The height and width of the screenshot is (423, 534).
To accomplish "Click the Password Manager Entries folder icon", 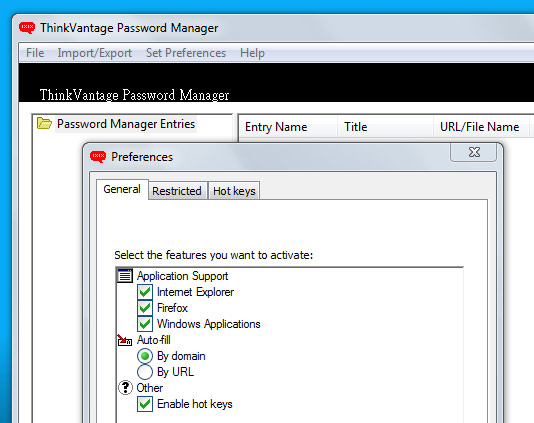I will pos(44,123).
